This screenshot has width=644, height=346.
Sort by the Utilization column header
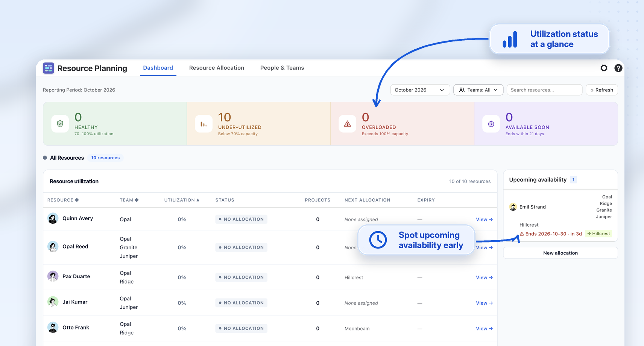182,200
